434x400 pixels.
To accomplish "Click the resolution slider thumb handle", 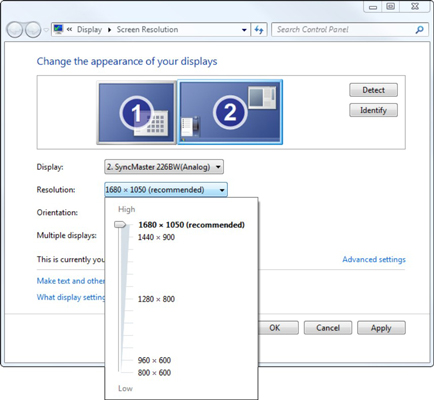I will click(x=120, y=225).
